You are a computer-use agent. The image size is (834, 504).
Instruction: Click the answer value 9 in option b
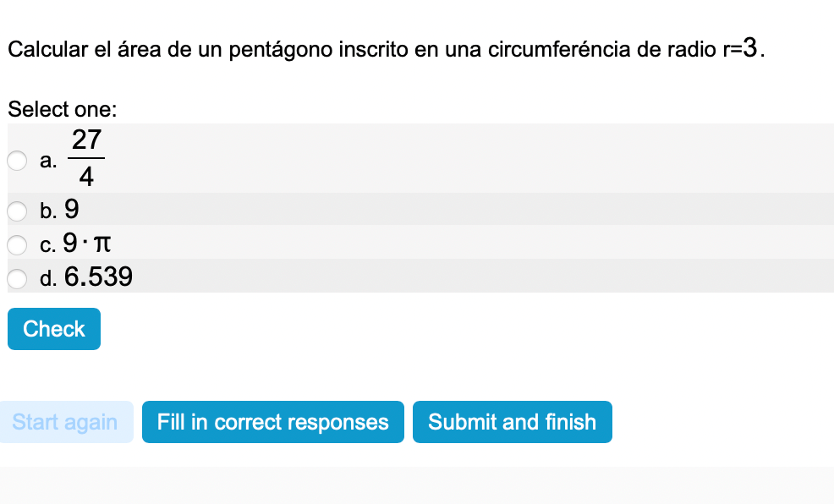pos(72,209)
